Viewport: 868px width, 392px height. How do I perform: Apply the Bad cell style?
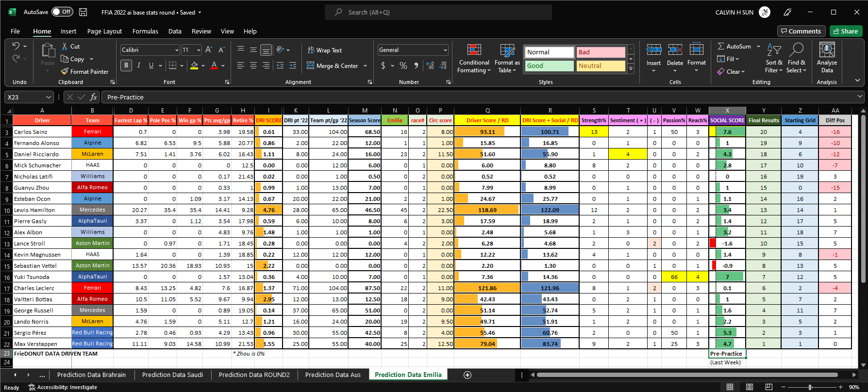[601, 52]
